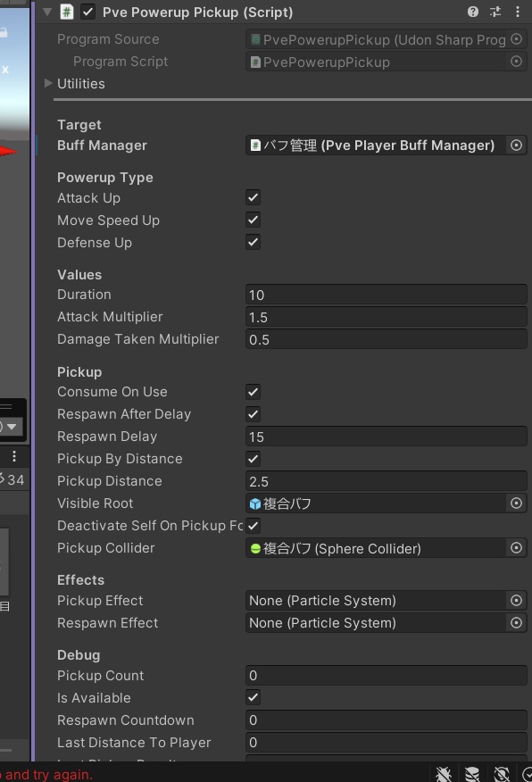Open component help reference icon

(x=473, y=12)
